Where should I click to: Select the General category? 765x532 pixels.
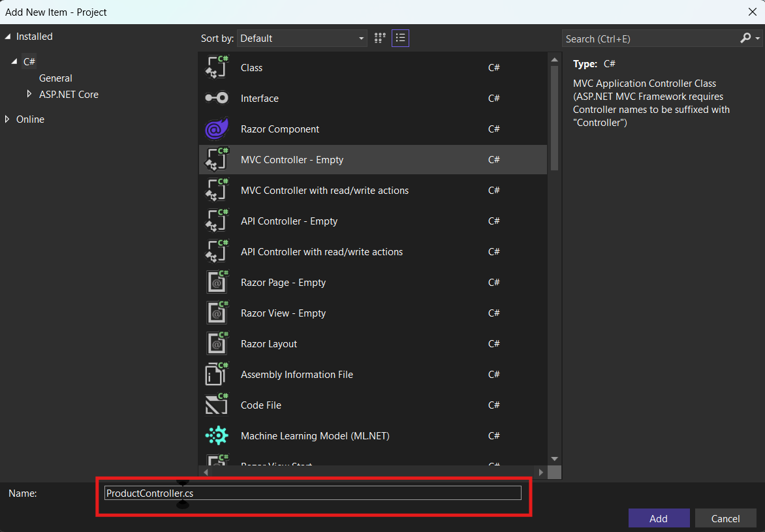click(x=55, y=78)
